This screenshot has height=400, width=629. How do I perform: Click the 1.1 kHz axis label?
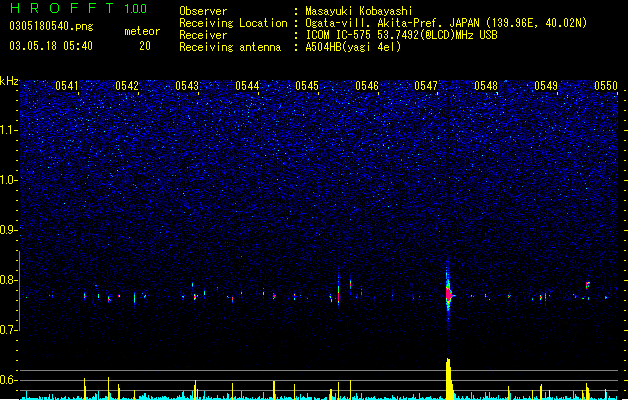point(9,130)
